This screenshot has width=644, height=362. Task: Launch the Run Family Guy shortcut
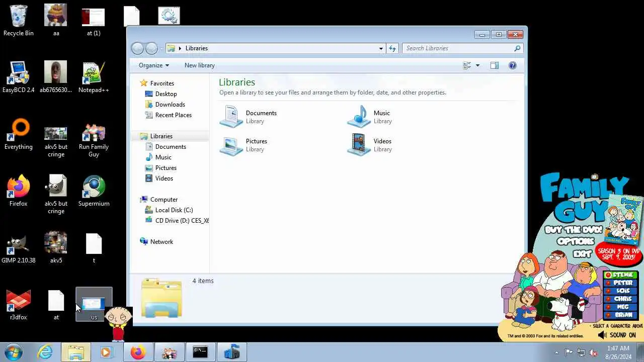94,141
